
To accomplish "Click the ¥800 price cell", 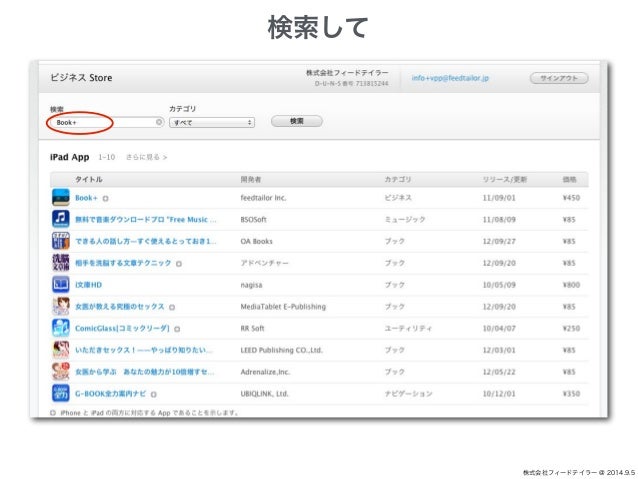I will tap(571, 285).
